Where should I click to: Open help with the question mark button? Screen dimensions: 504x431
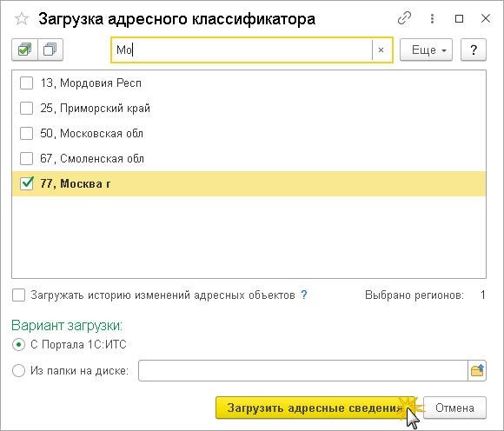pos(473,50)
